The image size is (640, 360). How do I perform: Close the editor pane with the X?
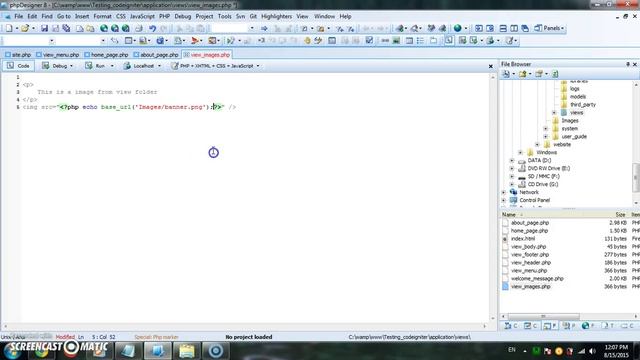tap(491, 66)
